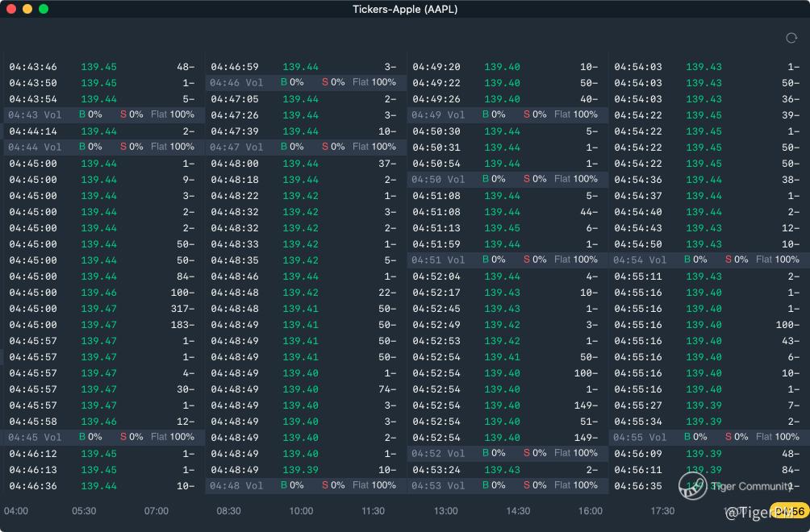810x532 pixels.
Task: Jump to 07:00 on the bottom timeline
Action: pos(156,511)
